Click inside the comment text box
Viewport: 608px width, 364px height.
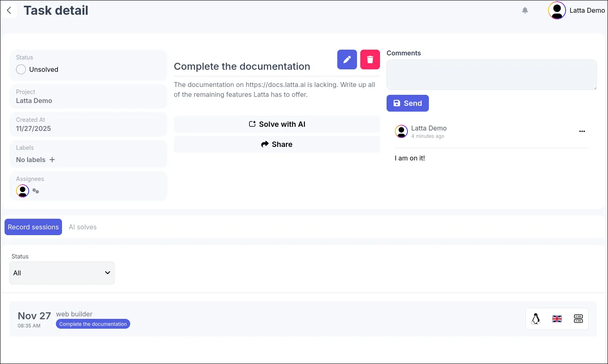491,75
